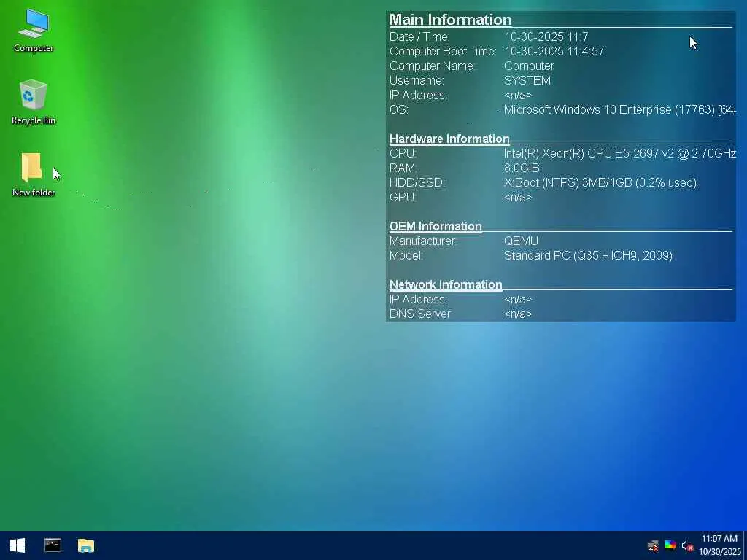Click the Date / Time value 10-30-2025 11:7
The height and width of the screenshot is (560, 747).
click(x=546, y=36)
